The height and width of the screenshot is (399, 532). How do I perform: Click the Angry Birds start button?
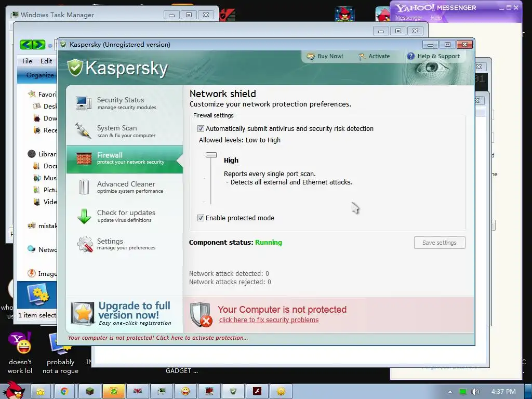coord(14,391)
